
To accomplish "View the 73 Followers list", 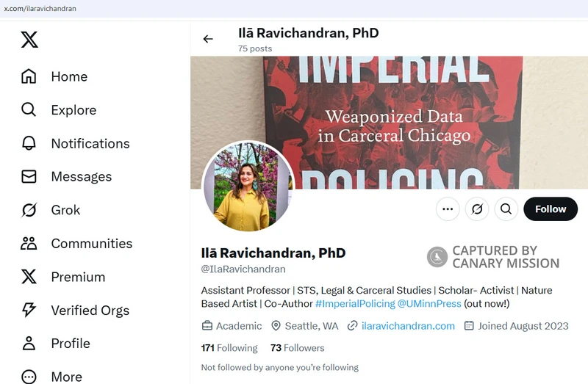I will pos(298,348).
